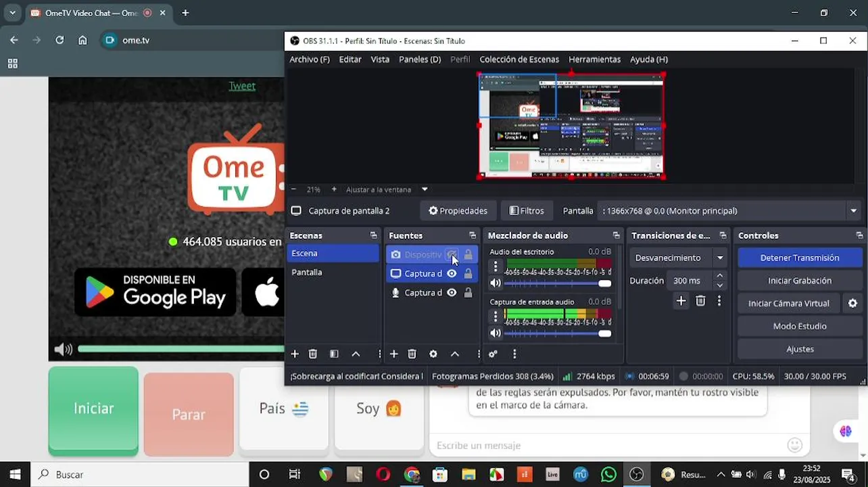Image resolution: width=868 pixels, height=487 pixels.
Task: Open Audio del escritorio options menu
Action: [x=496, y=266]
